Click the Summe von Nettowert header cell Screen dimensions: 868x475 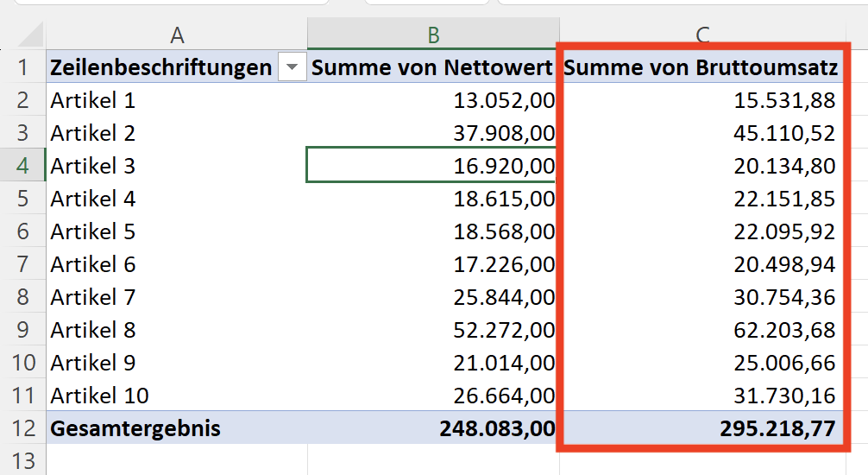click(x=433, y=67)
